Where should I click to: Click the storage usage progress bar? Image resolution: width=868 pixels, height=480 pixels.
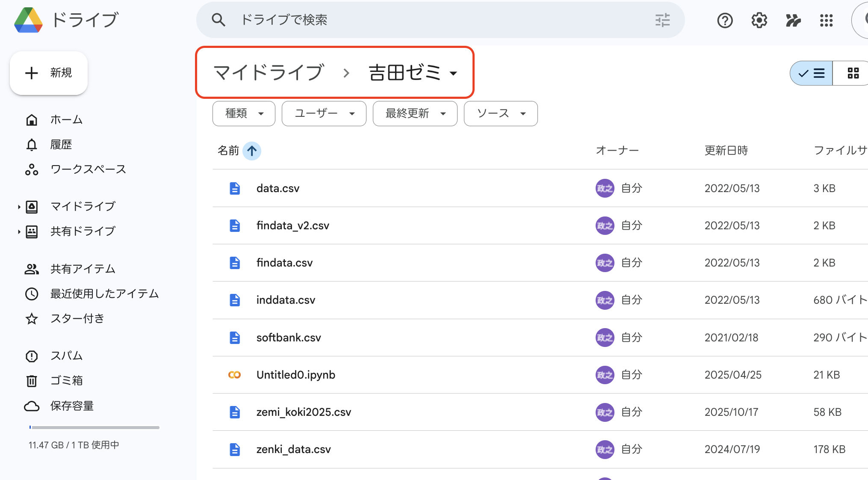[94, 427]
